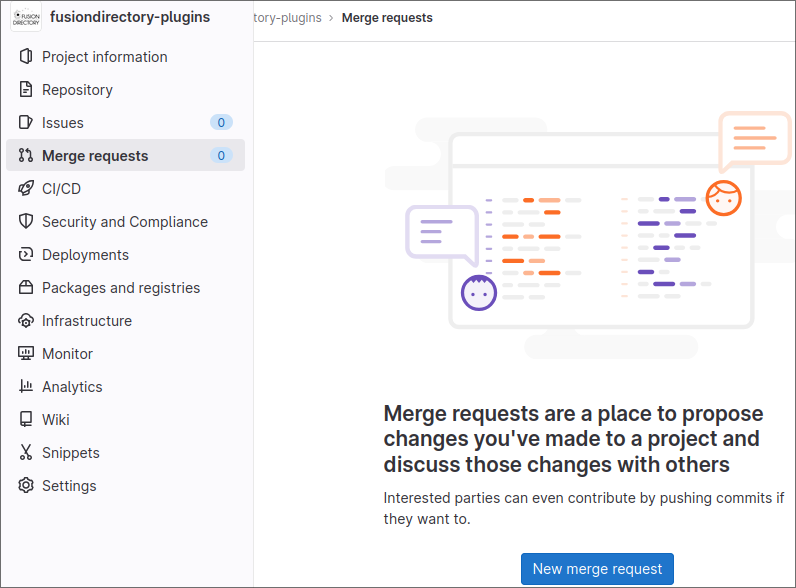Click the Merge requests branch icon
The height and width of the screenshot is (588, 796).
pyautogui.click(x=26, y=155)
